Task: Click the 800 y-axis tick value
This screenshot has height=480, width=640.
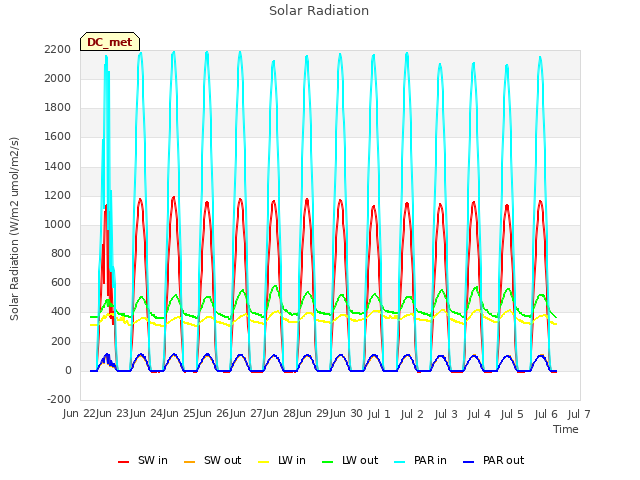Action: (x=61, y=253)
